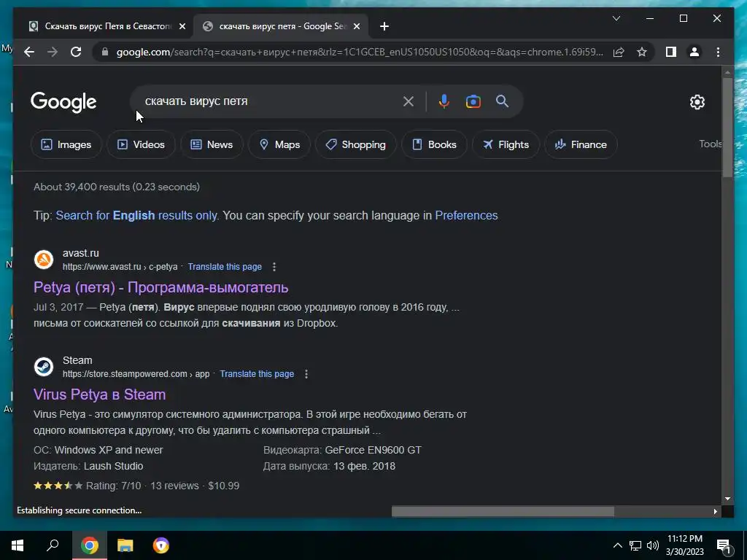Screen dimensions: 747x560
Task: Click the avast.ru site favicon
Action: [44, 260]
